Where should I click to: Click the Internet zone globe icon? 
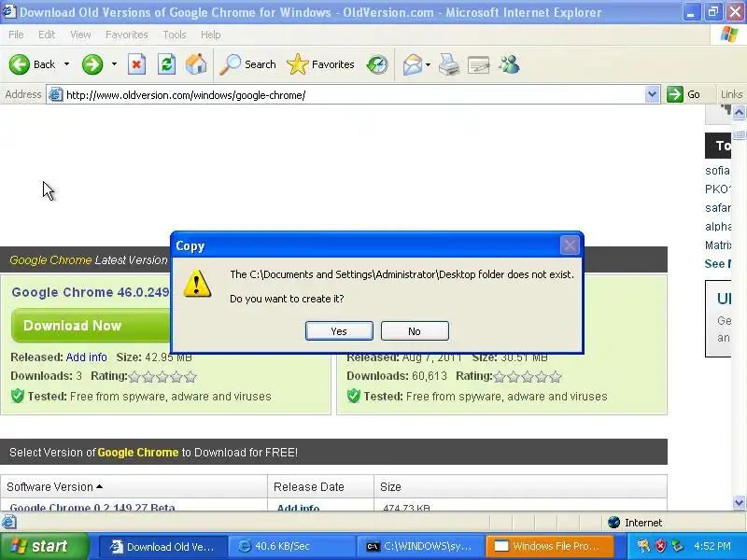pyautogui.click(x=613, y=523)
